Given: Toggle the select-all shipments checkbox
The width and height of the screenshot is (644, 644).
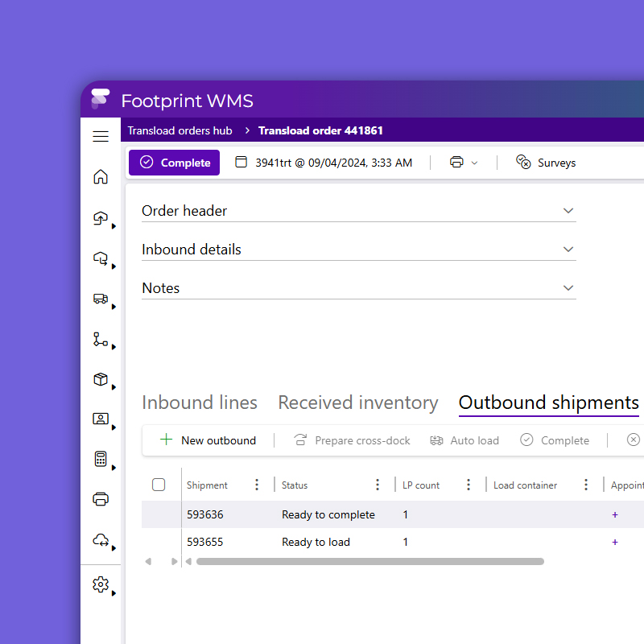Looking at the screenshot, I should (159, 485).
